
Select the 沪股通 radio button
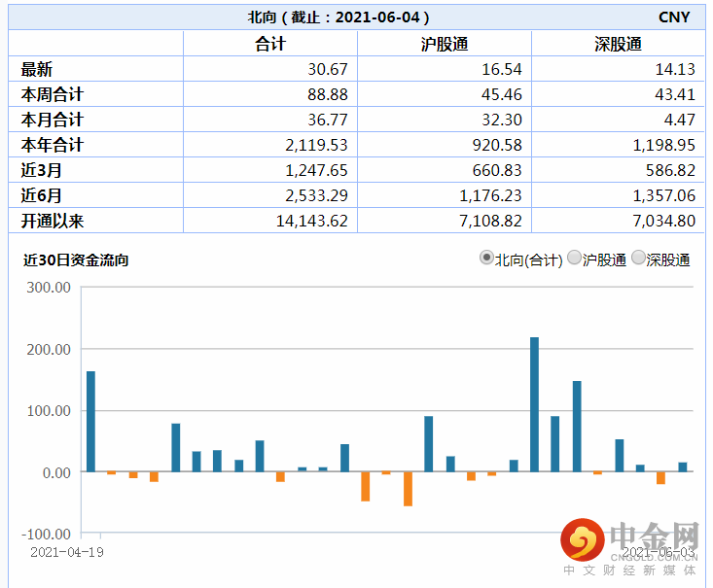pos(574,259)
